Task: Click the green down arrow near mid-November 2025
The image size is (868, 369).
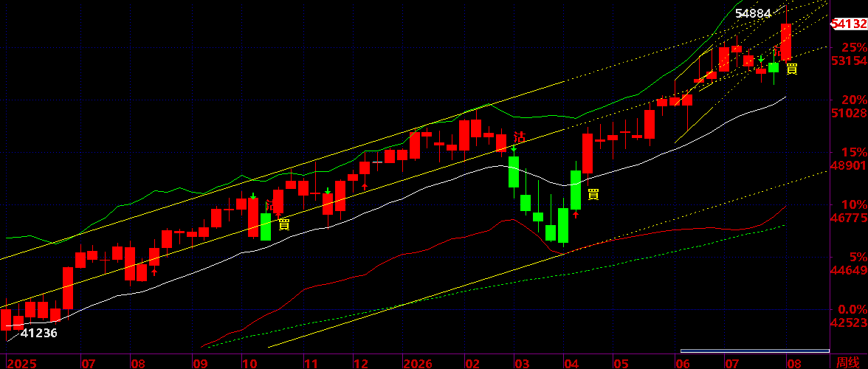Action: click(x=328, y=191)
